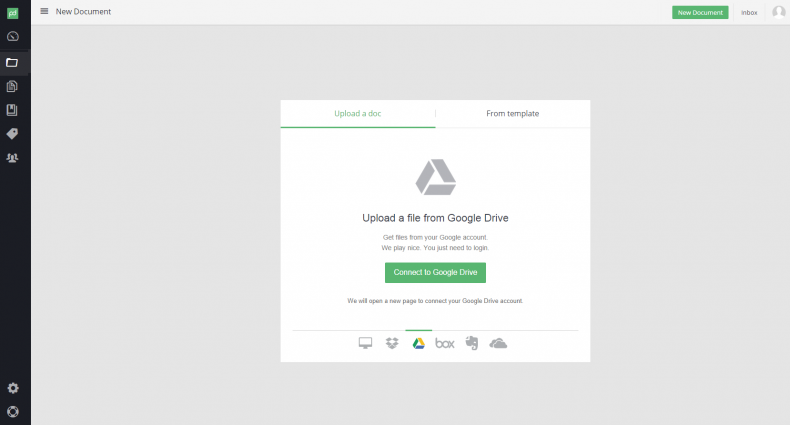Switch to the From template tab
The width and height of the screenshot is (790, 425).
pyautogui.click(x=512, y=114)
